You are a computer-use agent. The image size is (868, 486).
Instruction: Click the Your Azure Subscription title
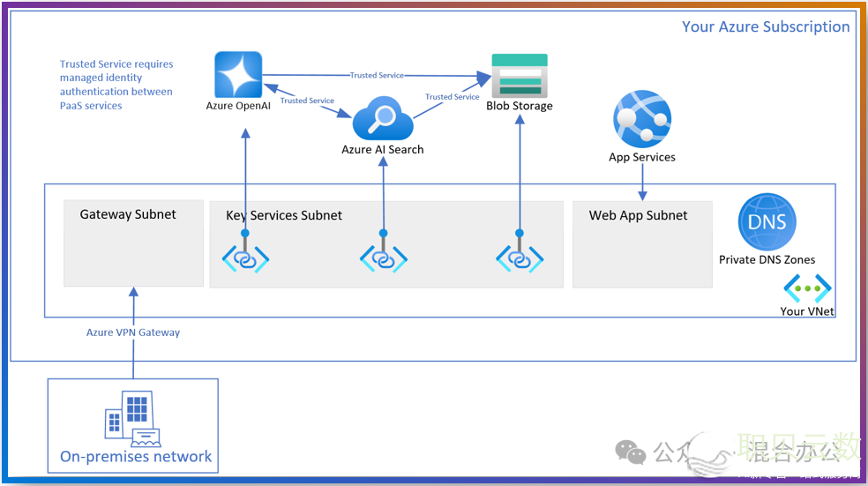(765, 26)
